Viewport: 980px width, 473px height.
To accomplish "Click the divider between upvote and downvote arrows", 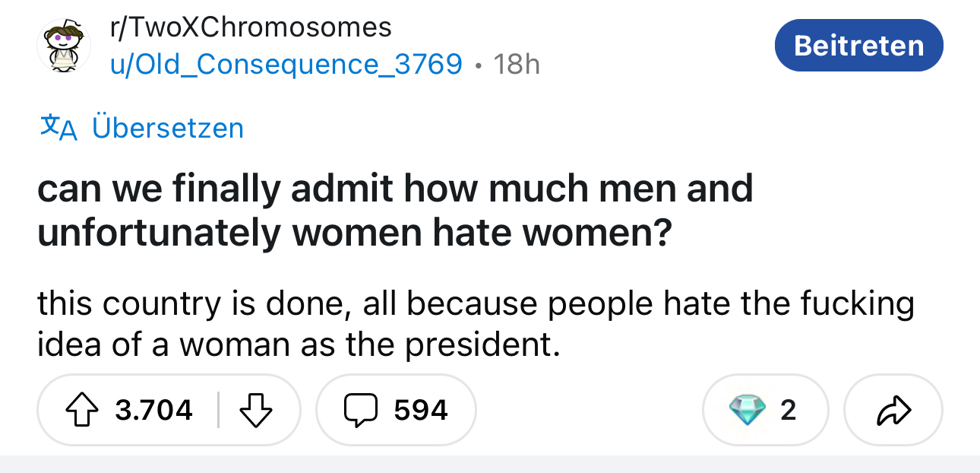I will point(218,411).
